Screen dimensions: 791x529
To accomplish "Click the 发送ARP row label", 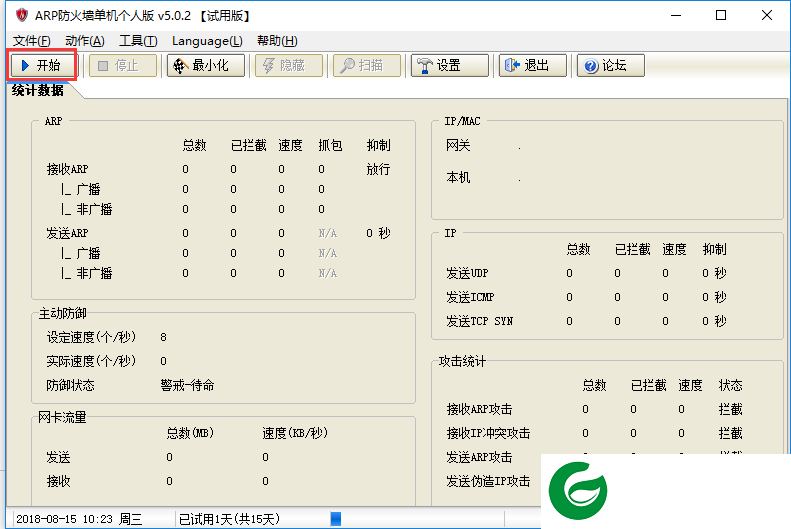I will (67, 233).
